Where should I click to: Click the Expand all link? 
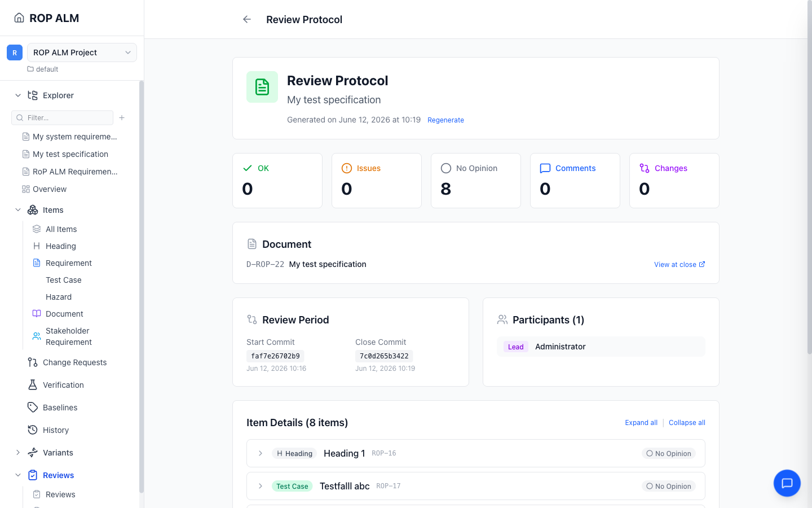click(641, 423)
